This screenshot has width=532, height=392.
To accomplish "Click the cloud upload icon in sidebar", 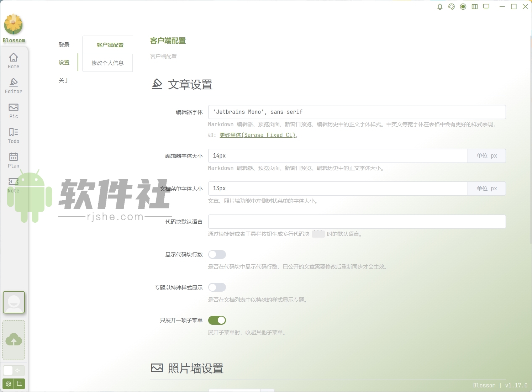I will click(14, 340).
